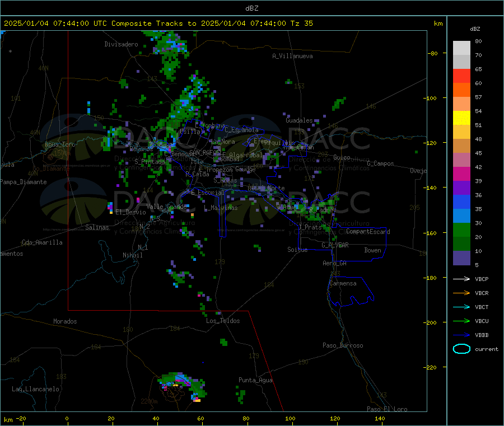Click the Carmensa place label

click(343, 283)
